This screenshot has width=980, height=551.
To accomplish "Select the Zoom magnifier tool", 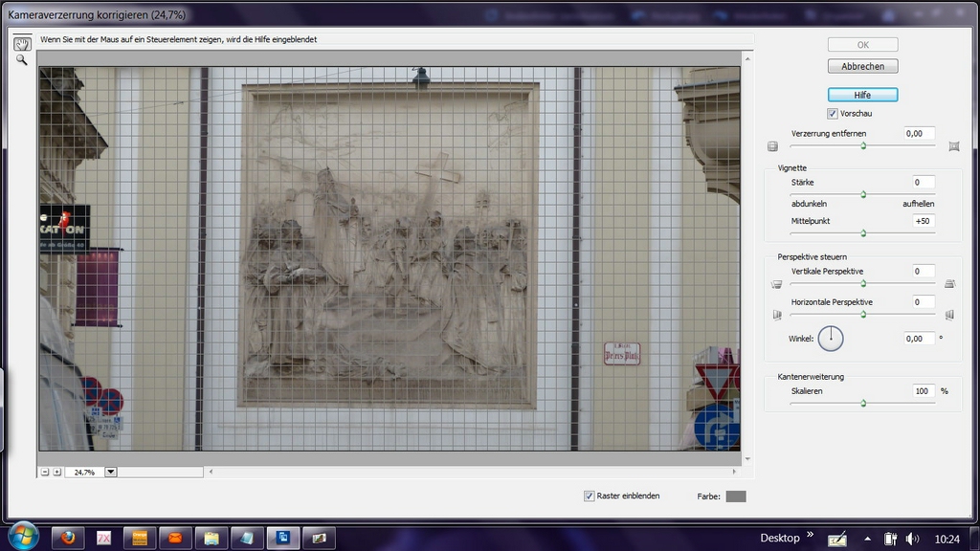I will click(21, 59).
